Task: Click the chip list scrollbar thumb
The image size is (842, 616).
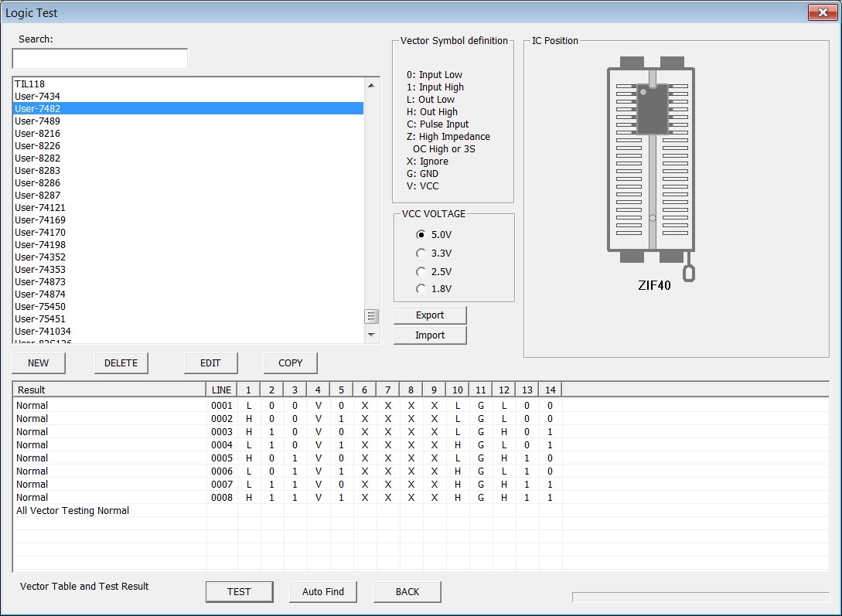Action: click(x=371, y=316)
